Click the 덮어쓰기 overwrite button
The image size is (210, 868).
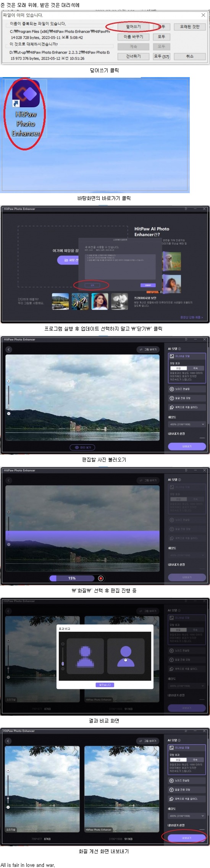pyautogui.click(x=133, y=27)
